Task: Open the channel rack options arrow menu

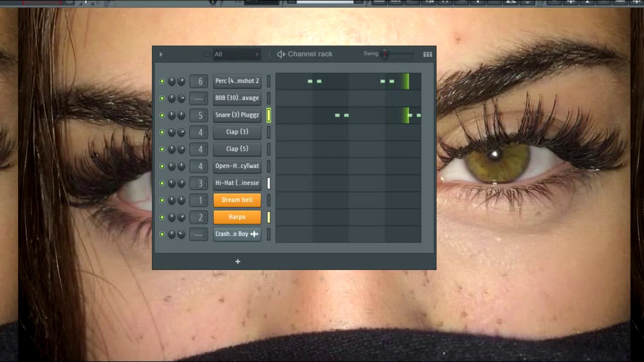Action: click(x=161, y=54)
